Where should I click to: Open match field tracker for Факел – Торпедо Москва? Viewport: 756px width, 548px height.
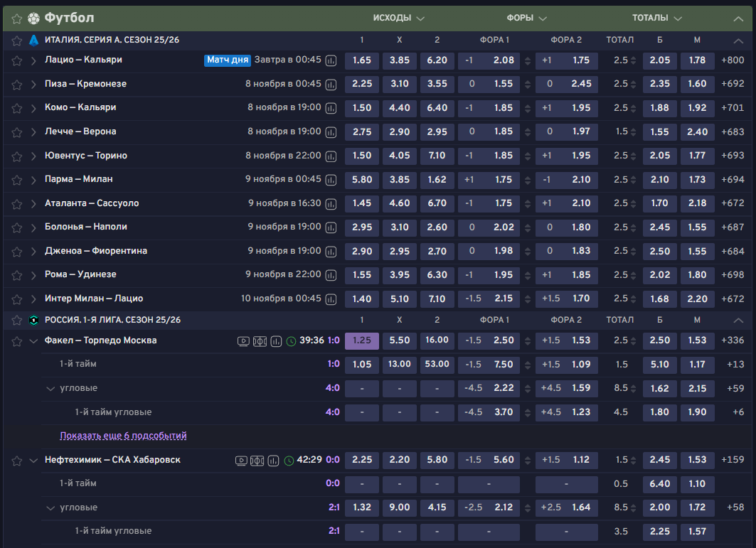coord(260,341)
